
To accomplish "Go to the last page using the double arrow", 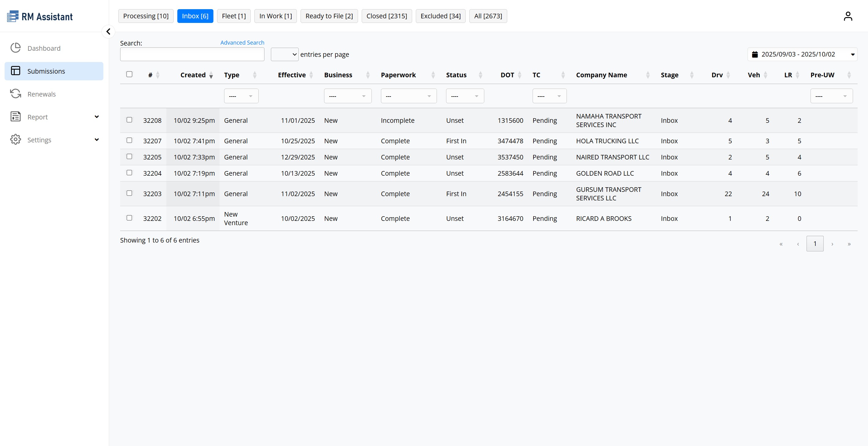I will 849,244.
